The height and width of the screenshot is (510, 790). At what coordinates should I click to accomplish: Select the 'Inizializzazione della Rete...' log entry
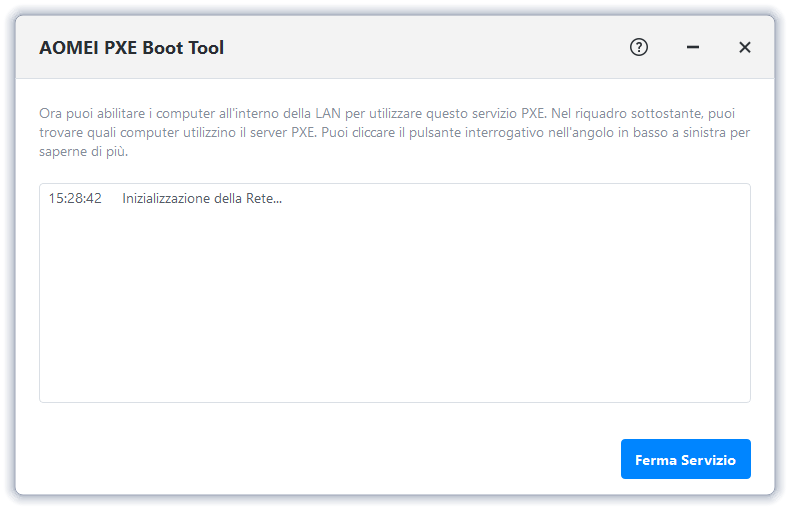[202, 199]
